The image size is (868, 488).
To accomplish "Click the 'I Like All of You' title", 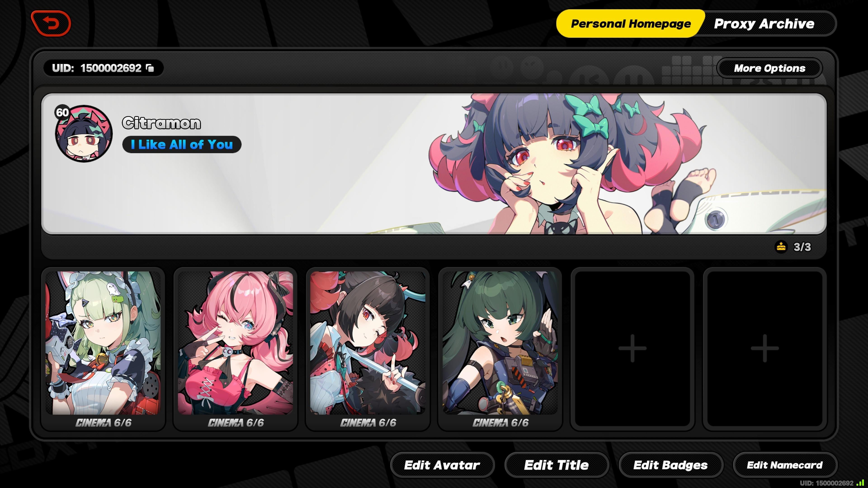I will (182, 145).
